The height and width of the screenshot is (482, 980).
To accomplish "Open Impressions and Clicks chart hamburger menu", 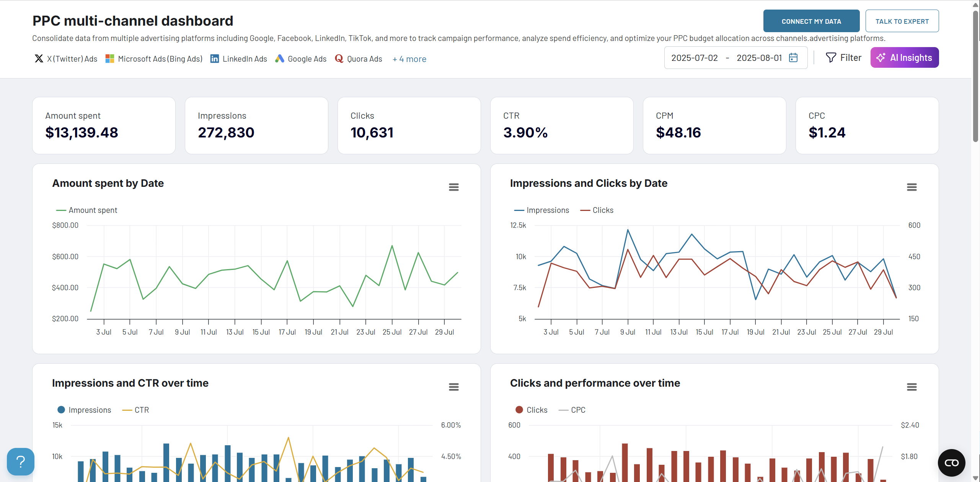I will [x=912, y=187].
